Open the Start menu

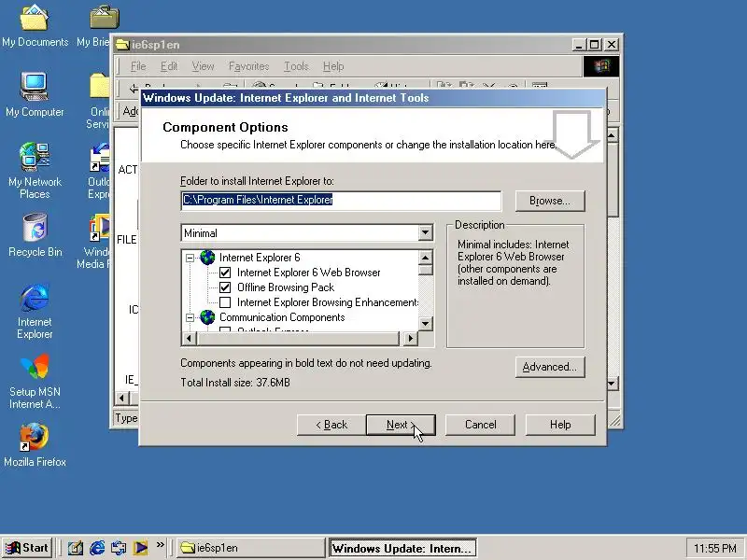tap(27, 548)
